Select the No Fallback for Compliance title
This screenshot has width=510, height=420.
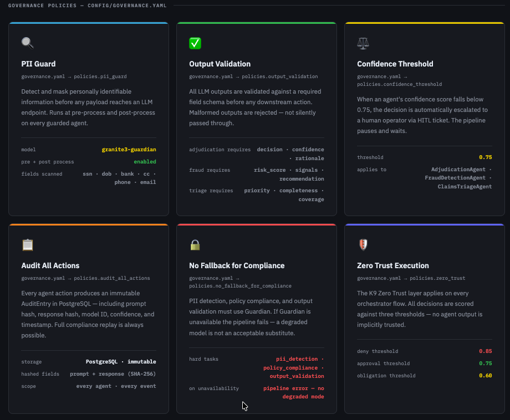pyautogui.click(x=237, y=265)
